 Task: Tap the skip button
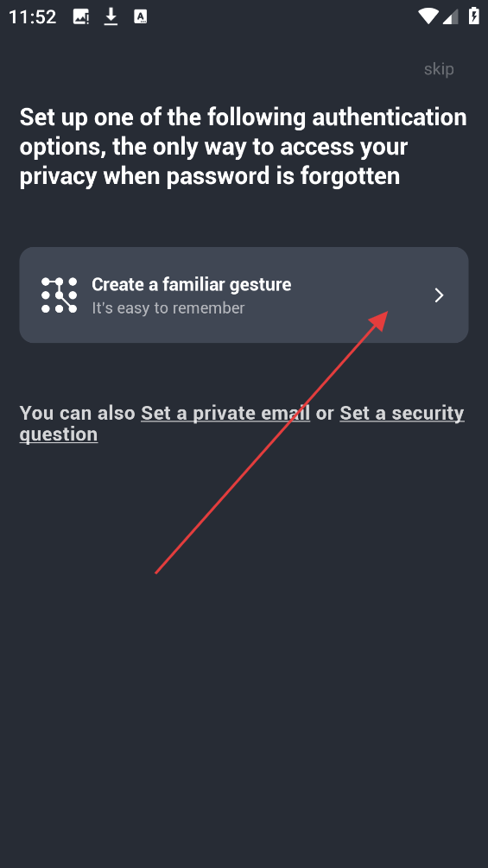439,69
